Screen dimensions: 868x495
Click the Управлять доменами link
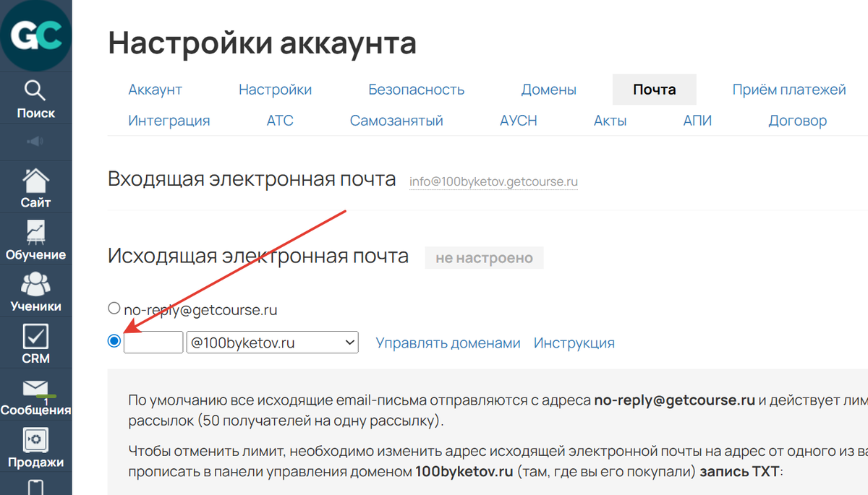(x=448, y=343)
